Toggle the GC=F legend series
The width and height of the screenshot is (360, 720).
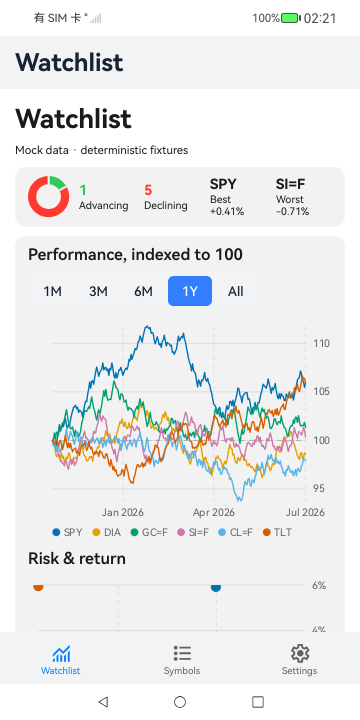coord(149,532)
